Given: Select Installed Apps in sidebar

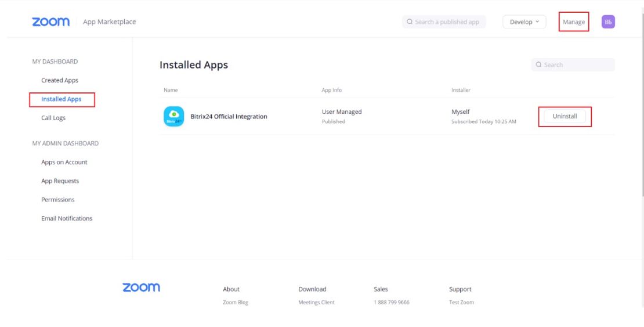Looking at the screenshot, I should (61, 99).
